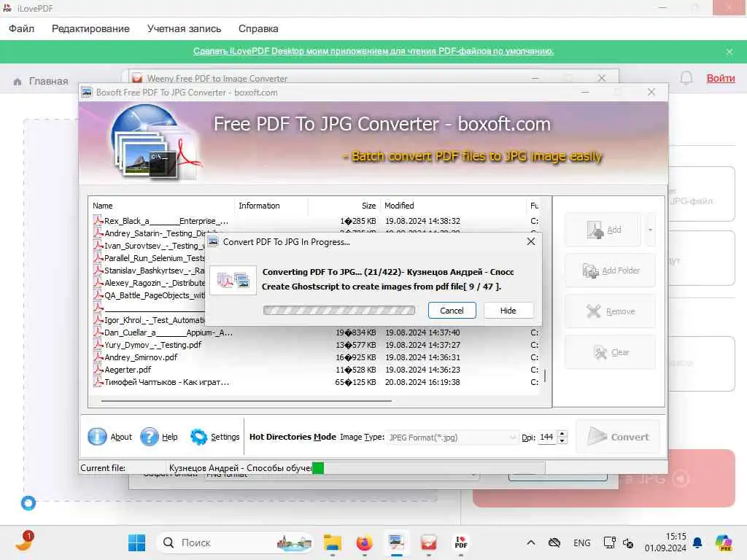Close the Convert PDF To JPG dialog
The width and height of the screenshot is (747, 560).
[531, 241]
